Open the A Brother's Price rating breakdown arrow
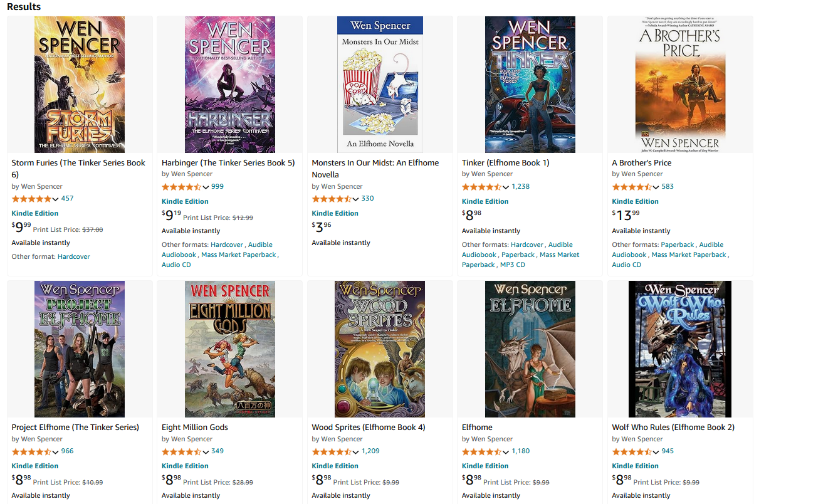This screenshot has height=504, width=838. [656, 187]
